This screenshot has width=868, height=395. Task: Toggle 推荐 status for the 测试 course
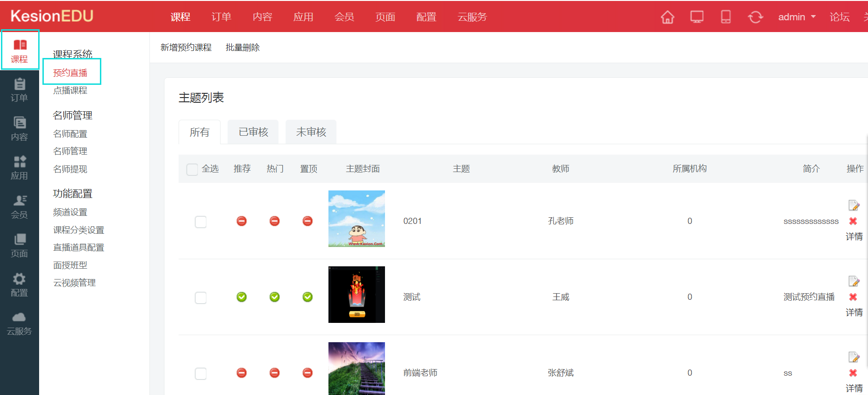point(242,297)
